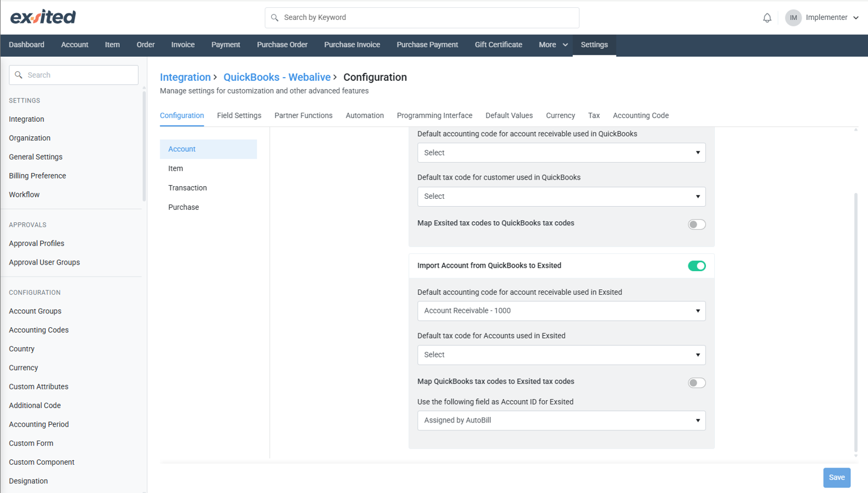Viewport: 868px width, 493px height.
Task: Open Workflow in the sidebar
Action: click(24, 195)
